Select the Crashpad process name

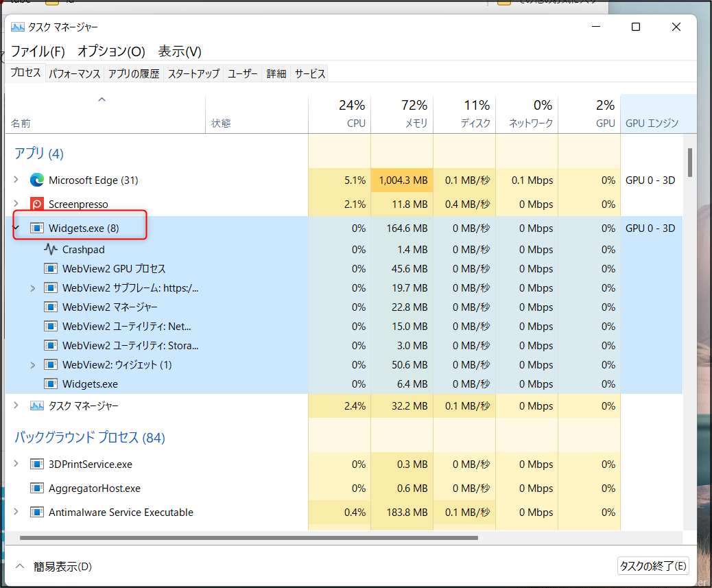pyautogui.click(x=84, y=250)
